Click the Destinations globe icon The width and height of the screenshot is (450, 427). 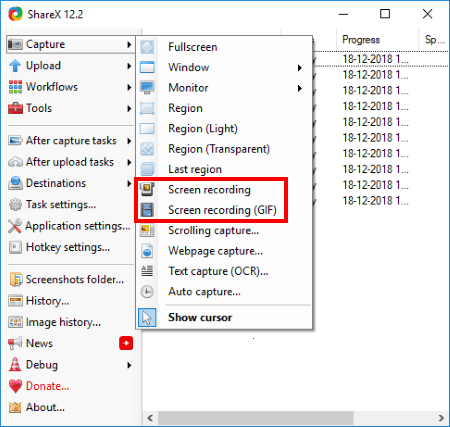coord(15,183)
